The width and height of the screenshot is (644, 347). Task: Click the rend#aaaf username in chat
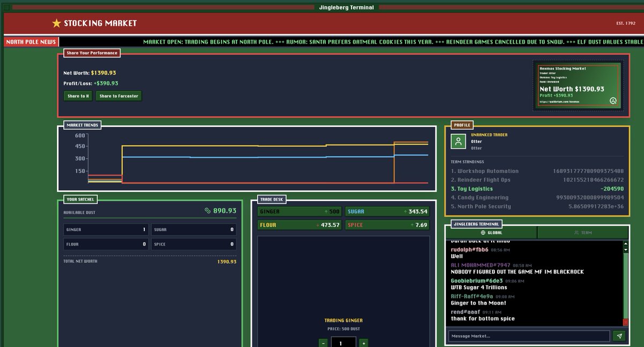(x=466, y=312)
